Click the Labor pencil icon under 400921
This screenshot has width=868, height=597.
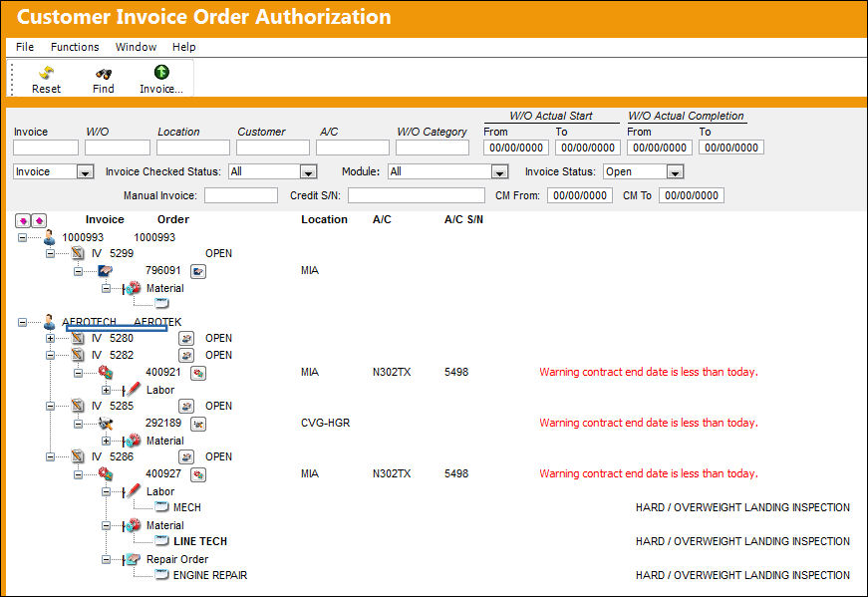133,389
